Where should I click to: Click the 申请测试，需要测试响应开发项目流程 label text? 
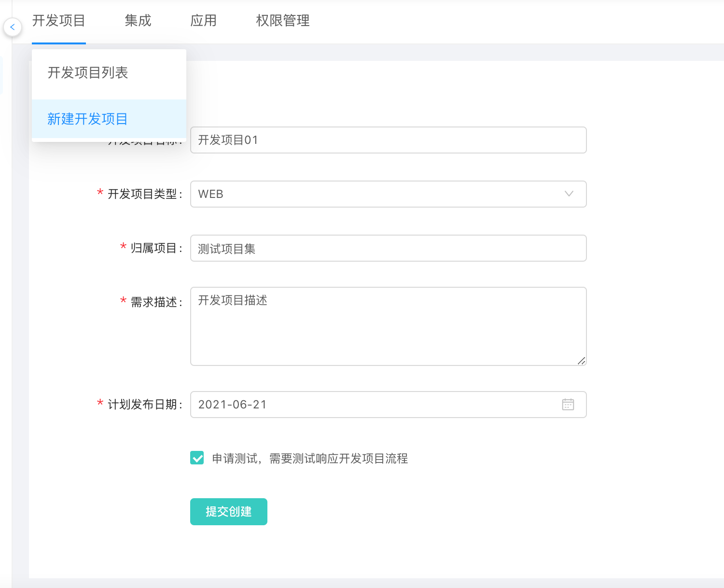click(x=310, y=458)
